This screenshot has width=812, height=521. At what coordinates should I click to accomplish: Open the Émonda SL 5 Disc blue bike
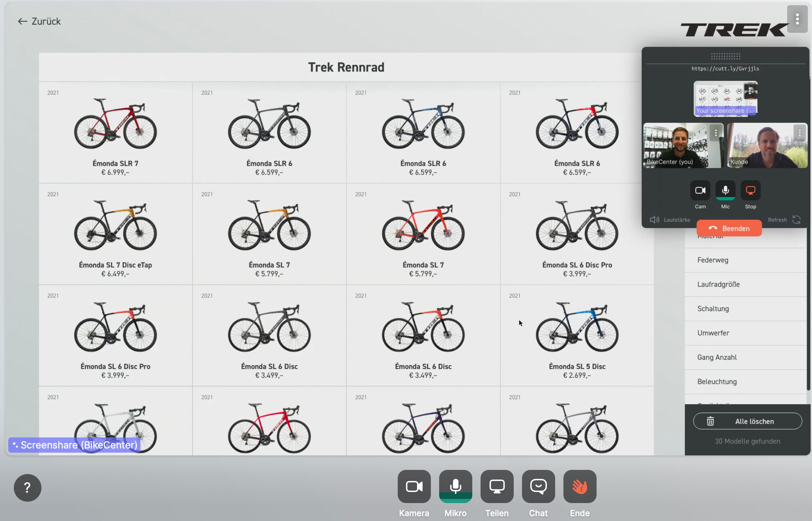[577, 336]
